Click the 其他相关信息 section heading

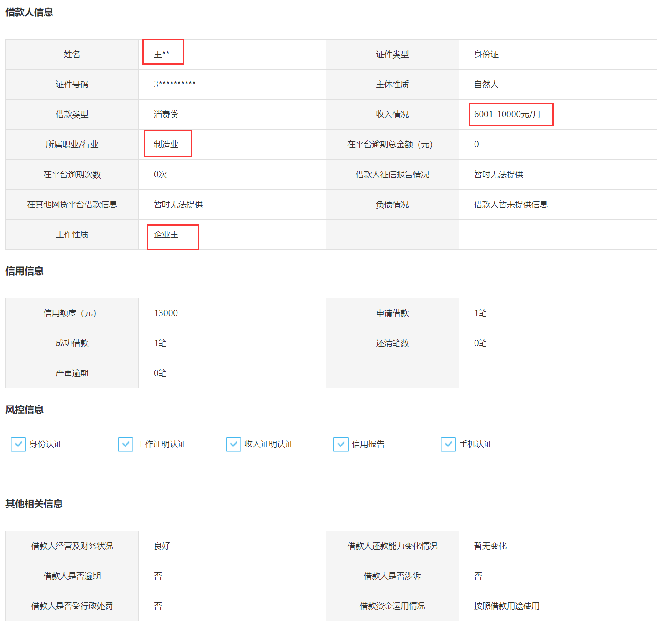coord(34,504)
